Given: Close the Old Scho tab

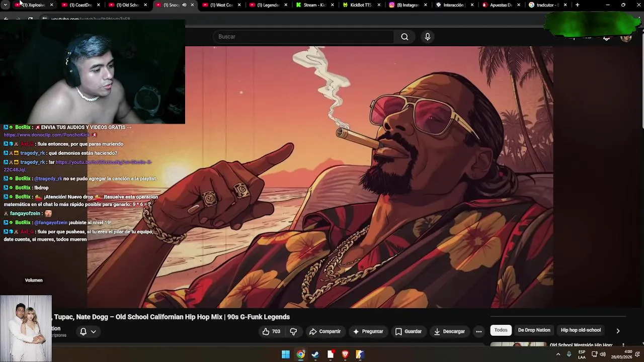Looking at the screenshot, I should 145,5.
